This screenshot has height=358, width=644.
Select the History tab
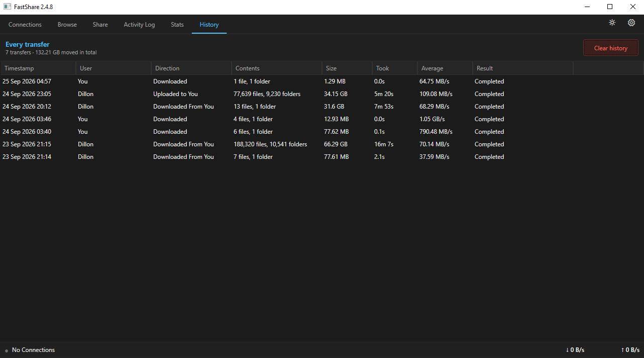coord(209,25)
